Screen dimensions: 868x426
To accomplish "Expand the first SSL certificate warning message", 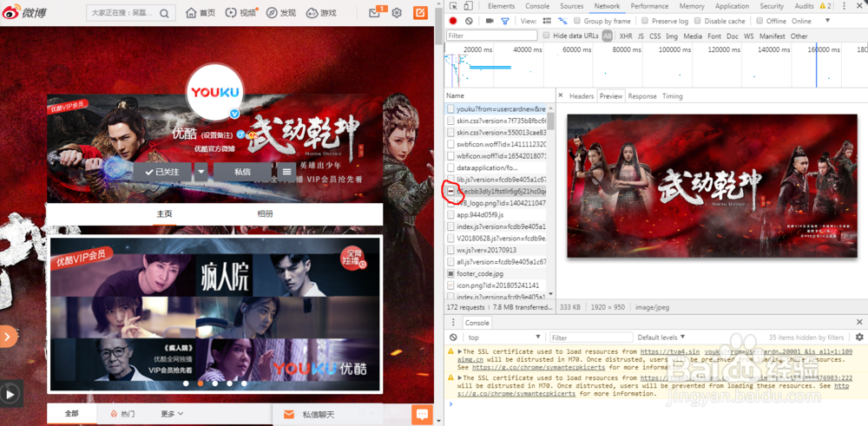I will pyautogui.click(x=460, y=351).
